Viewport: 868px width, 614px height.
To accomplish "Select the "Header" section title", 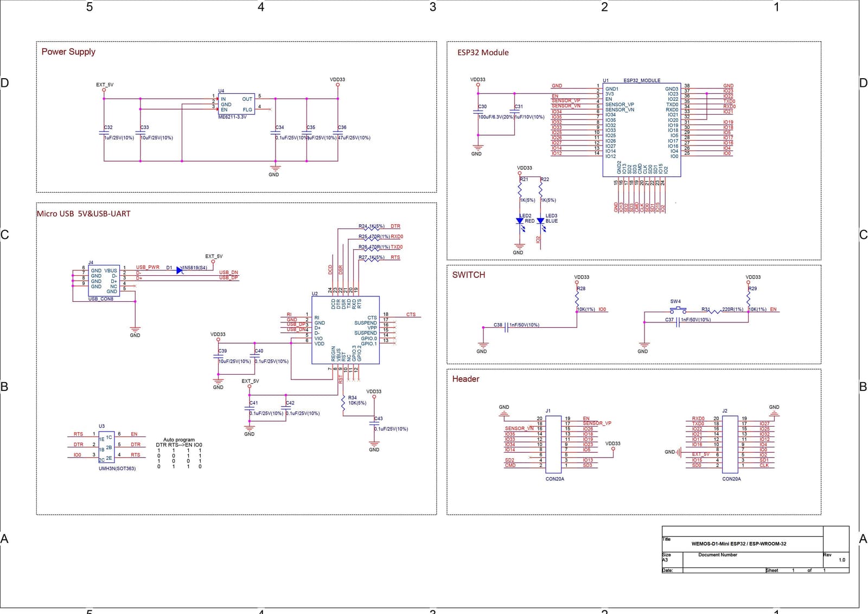I will pyautogui.click(x=466, y=379).
